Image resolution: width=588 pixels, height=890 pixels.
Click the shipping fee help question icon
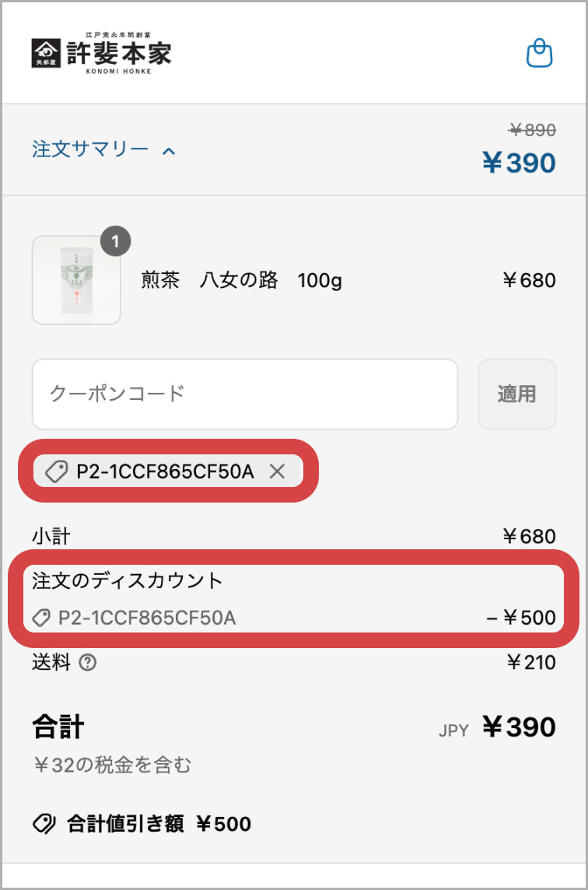click(88, 663)
